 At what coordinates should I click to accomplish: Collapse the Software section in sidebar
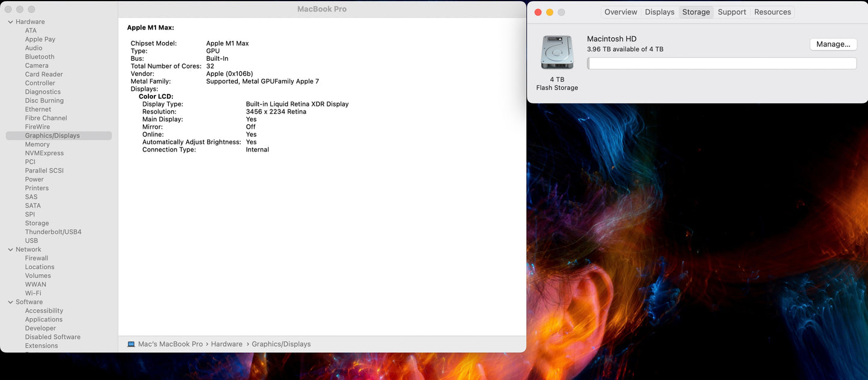click(10, 302)
